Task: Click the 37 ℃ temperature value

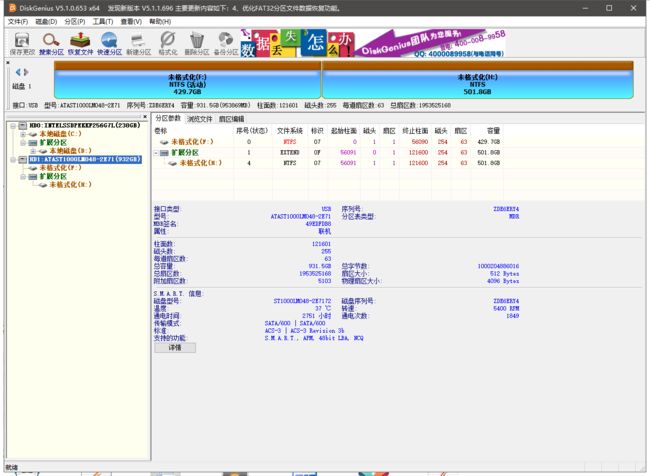Action: click(323, 308)
